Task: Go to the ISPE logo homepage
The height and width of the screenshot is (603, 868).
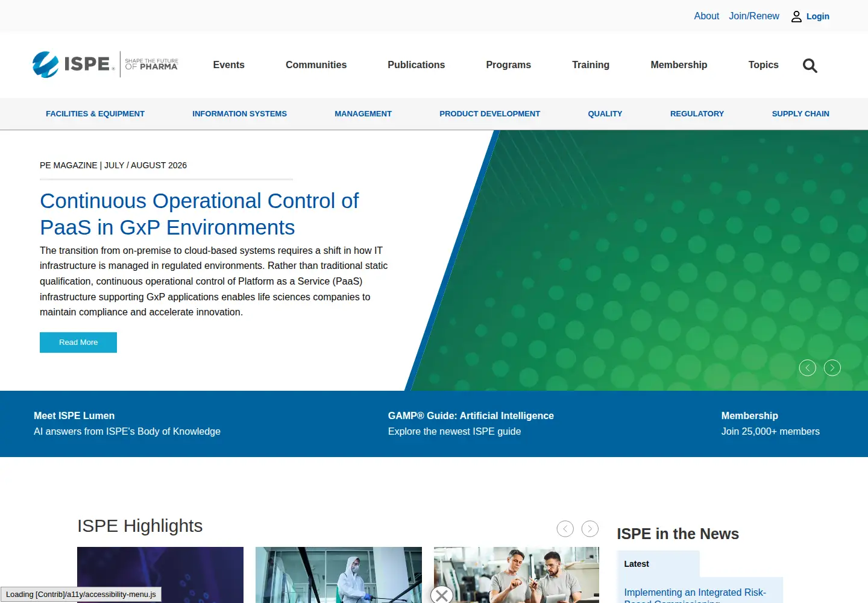Action: tap(105, 65)
